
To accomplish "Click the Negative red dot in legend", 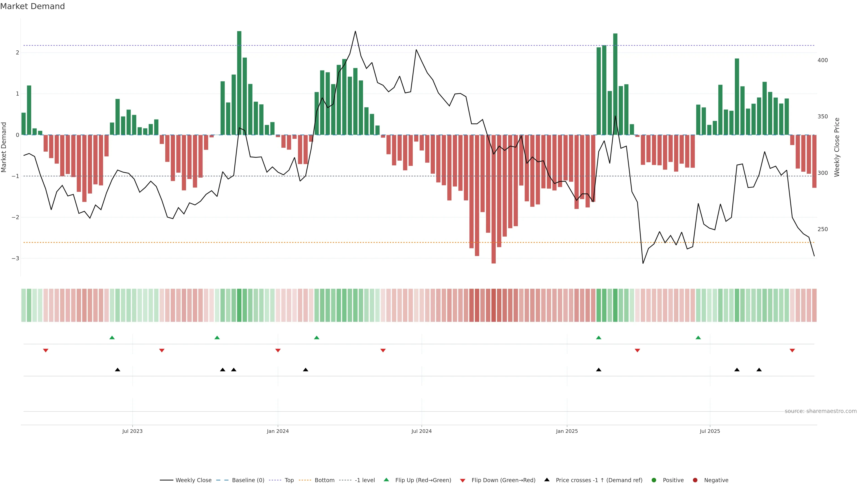I will [x=695, y=480].
